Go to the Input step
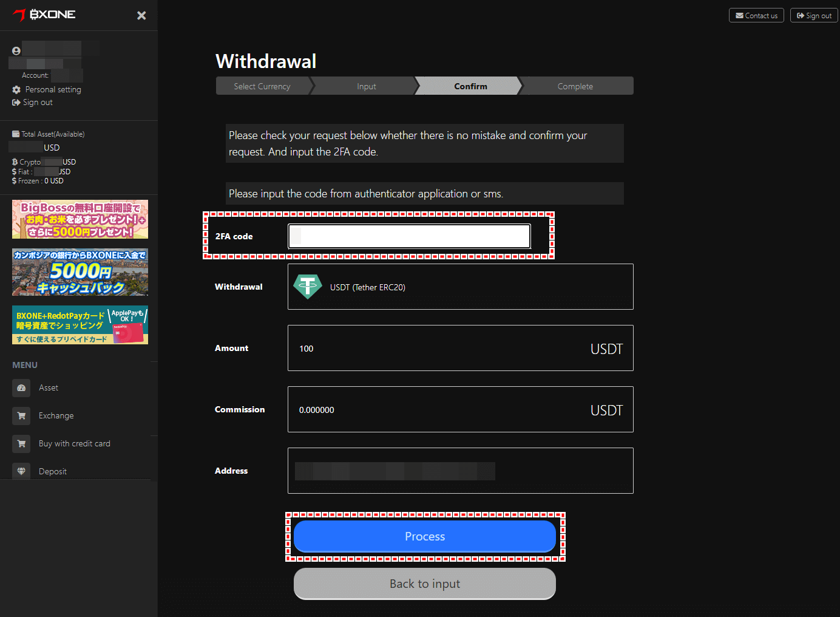Viewport: 840px width, 617px height. (367, 86)
